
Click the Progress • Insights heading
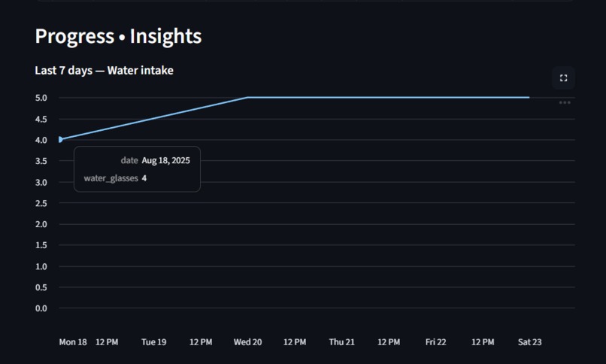click(118, 36)
